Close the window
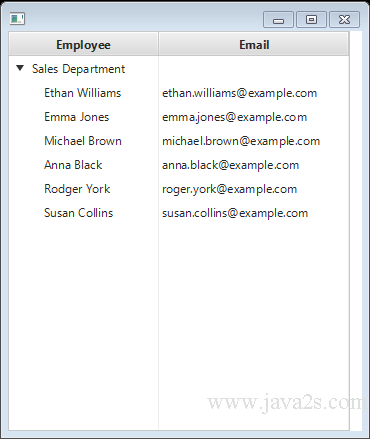370x439 pixels. point(344,20)
